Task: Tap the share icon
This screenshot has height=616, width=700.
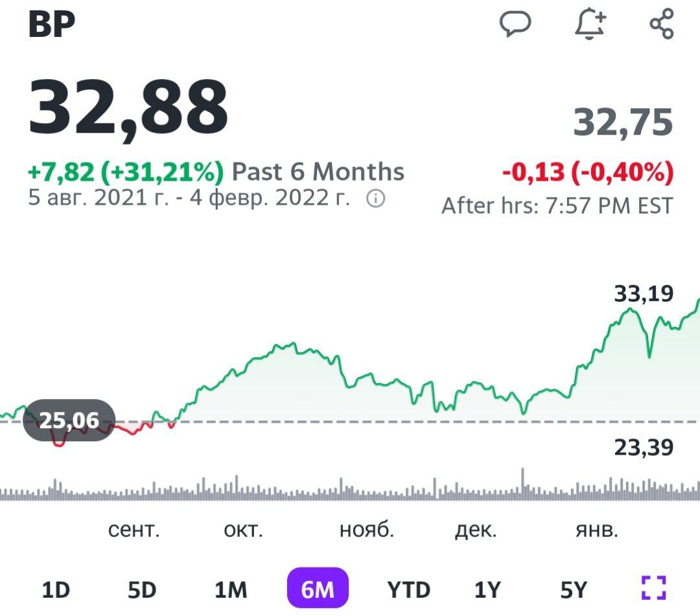Action: [662, 25]
